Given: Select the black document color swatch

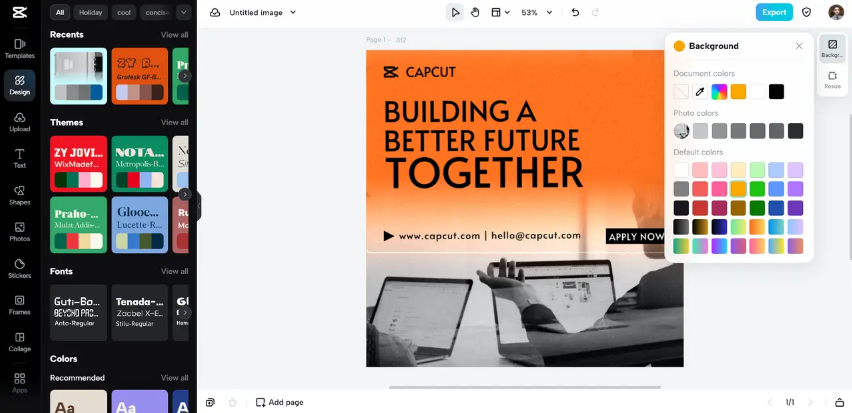Looking at the screenshot, I should point(776,92).
